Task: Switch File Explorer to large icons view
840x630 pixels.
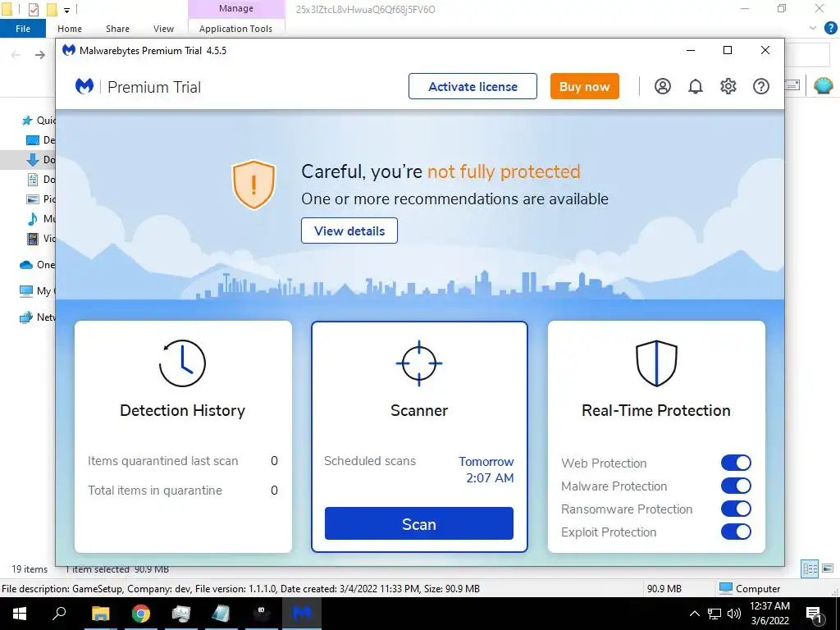Action: coord(828,568)
